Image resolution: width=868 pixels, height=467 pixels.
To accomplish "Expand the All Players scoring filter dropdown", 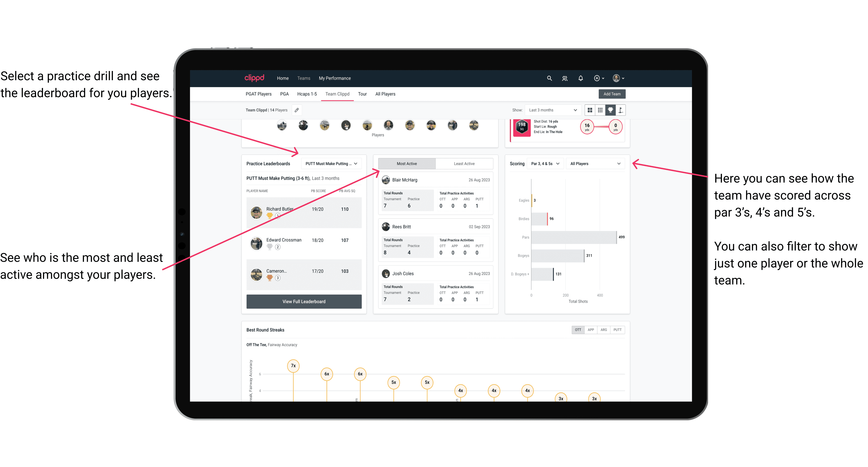I will [x=598, y=164].
